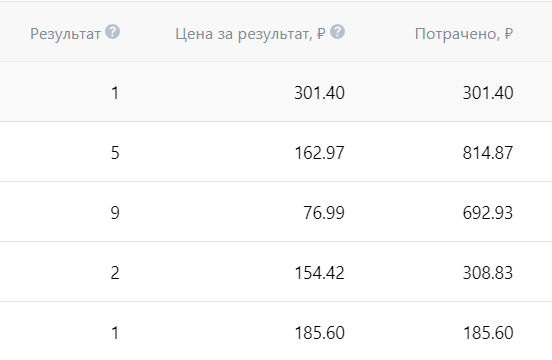Select the result value 1 in the bottom row

click(x=115, y=333)
